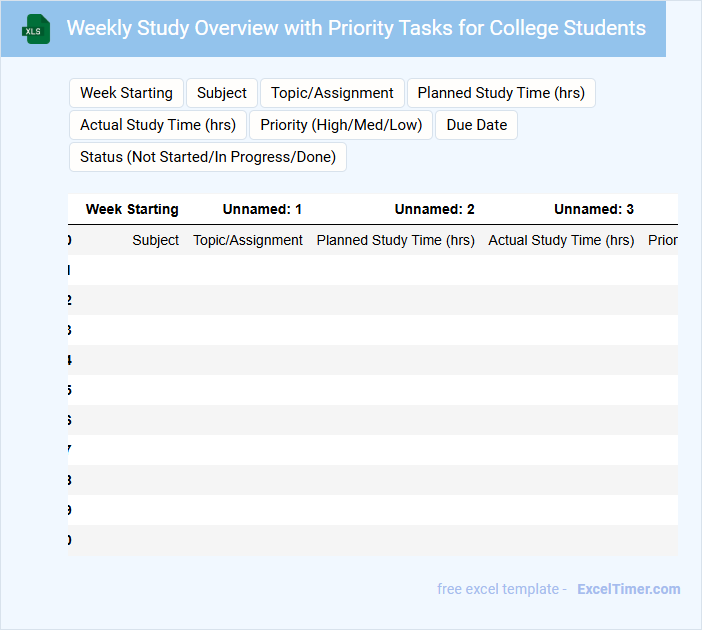Select the Week Starting tag
The image size is (702, 630).
[x=126, y=93]
